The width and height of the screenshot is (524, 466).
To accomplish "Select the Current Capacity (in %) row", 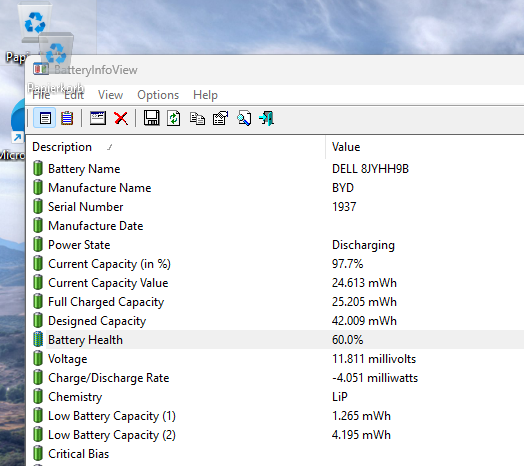I will [x=275, y=264].
